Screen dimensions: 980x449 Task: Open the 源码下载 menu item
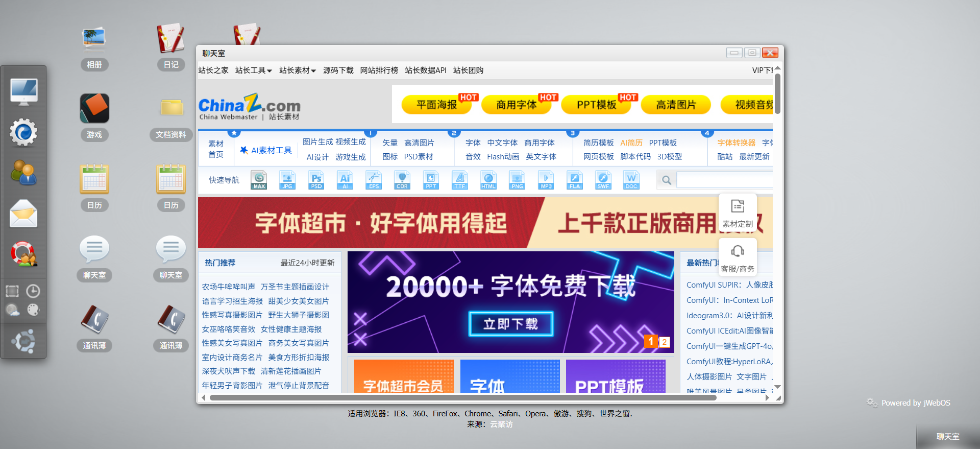tap(338, 70)
